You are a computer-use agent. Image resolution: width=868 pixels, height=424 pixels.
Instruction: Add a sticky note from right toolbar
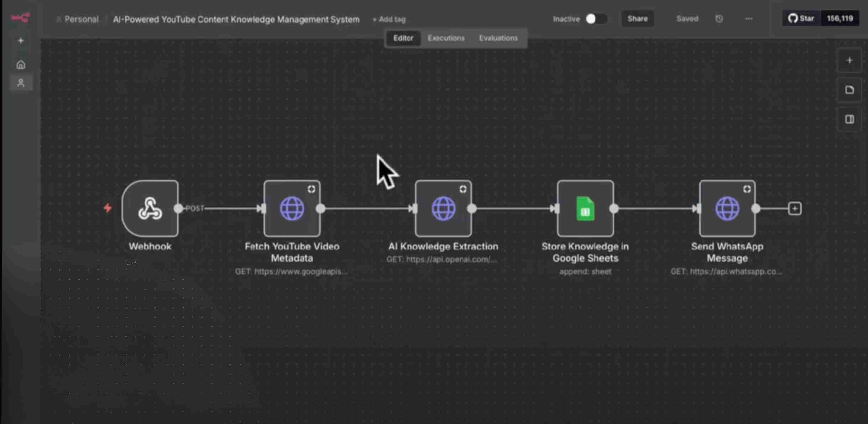pyautogui.click(x=849, y=90)
